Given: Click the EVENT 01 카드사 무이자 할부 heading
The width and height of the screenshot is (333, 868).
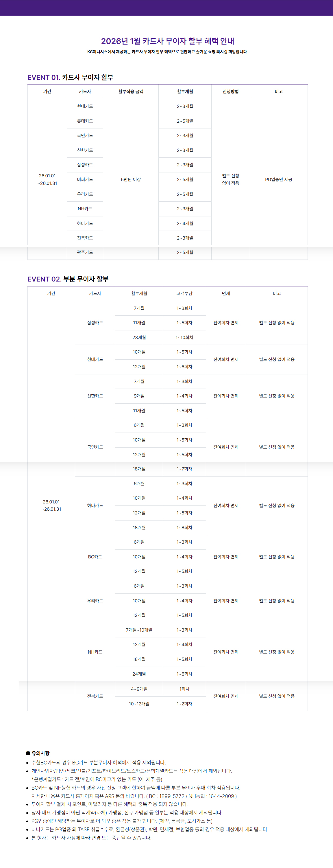Looking at the screenshot, I should click(70, 78).
